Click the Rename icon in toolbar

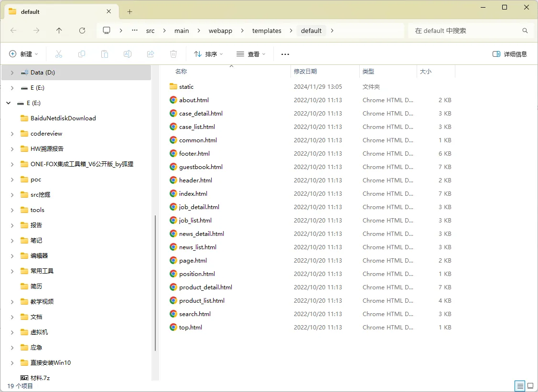click(x=128, y=54)
